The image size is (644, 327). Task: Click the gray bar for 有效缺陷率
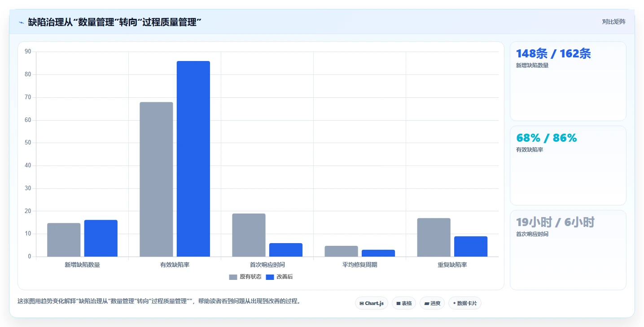click(x=156, y=179)
